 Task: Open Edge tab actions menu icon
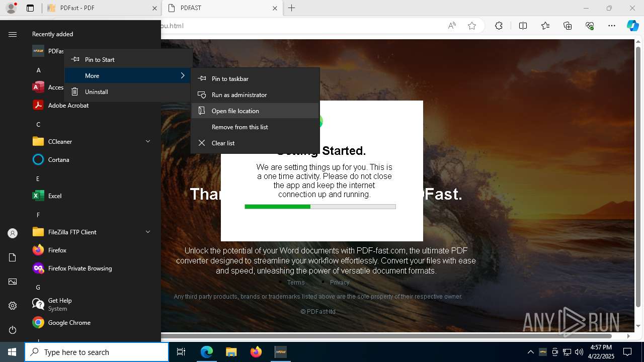30,8
